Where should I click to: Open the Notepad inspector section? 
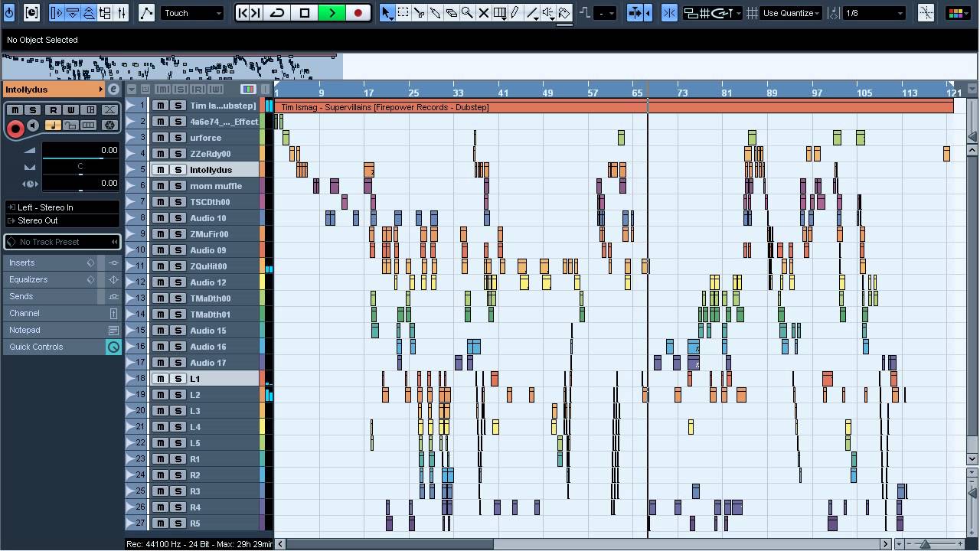point(63,330)
